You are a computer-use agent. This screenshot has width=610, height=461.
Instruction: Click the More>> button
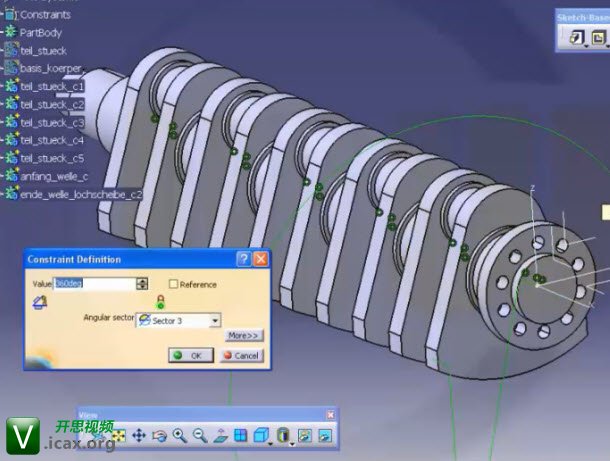pos(244,335)
